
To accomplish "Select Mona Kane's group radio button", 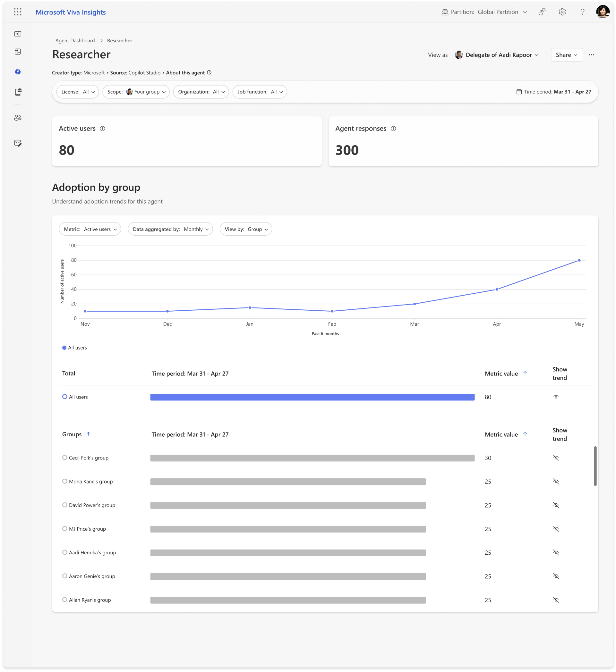I will (65, 481).
